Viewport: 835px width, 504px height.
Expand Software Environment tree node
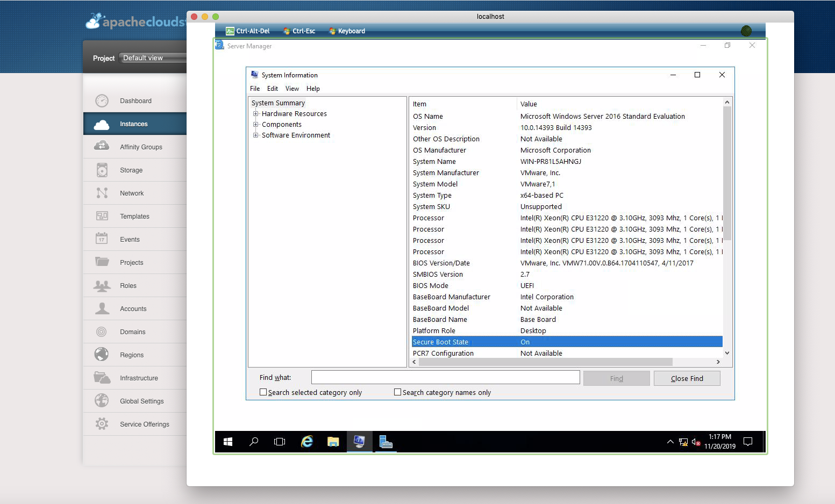[256, 135]
